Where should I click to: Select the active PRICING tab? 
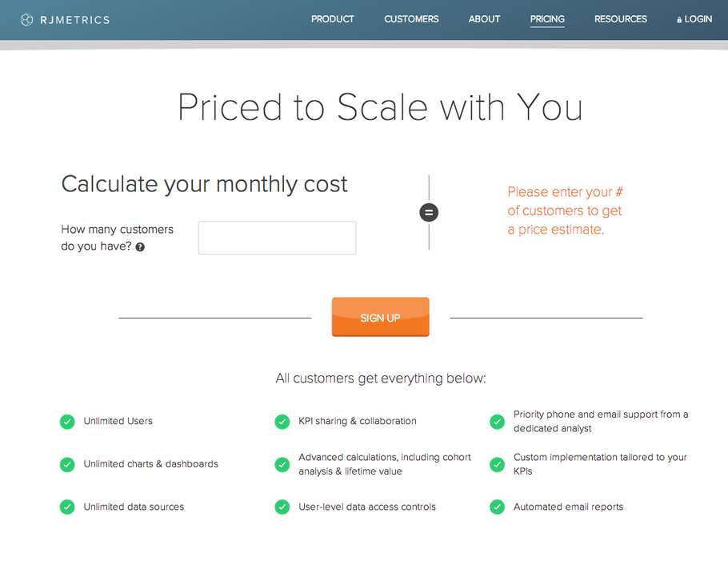(x=547, y=19)
